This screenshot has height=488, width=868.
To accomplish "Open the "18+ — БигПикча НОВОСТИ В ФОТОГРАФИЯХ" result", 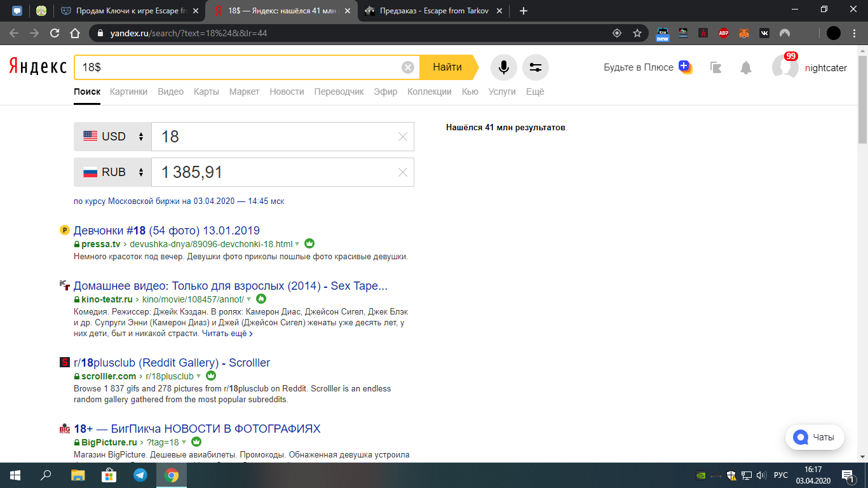I will (197, 429).
